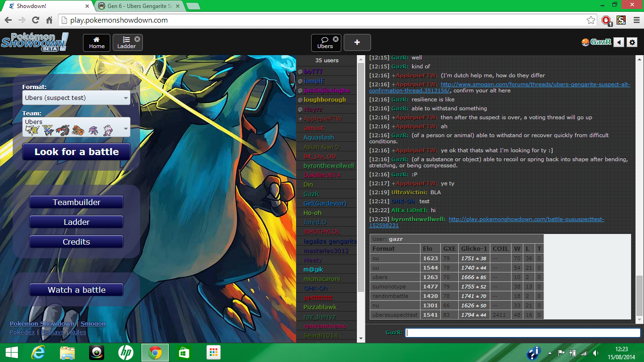The width and height of the screenshot is (644, 362).
Task: Select user Girl(Gardevior) in user list
Action: click(x=327, y=203)
